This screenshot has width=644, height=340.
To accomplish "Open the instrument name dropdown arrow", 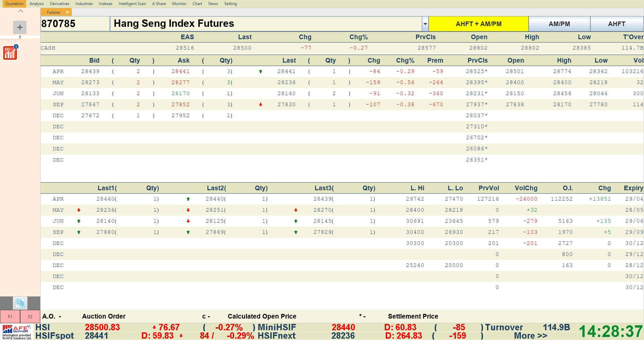I will click(x=425, y=24).
